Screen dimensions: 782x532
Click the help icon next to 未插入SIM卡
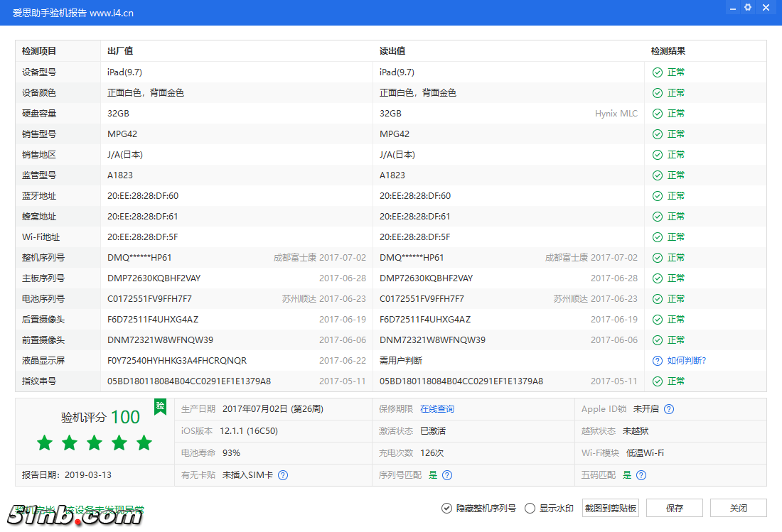pyautogui.click(x=283, y=475)
